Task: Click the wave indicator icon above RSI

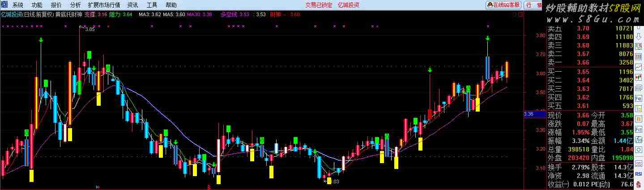Action: tap(639, 163)
